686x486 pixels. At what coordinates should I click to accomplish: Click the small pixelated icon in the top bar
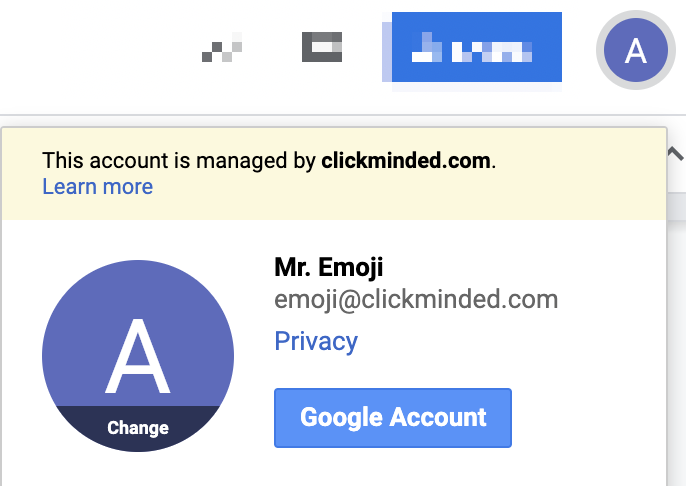pyautogui.click(x=222, y=47)
